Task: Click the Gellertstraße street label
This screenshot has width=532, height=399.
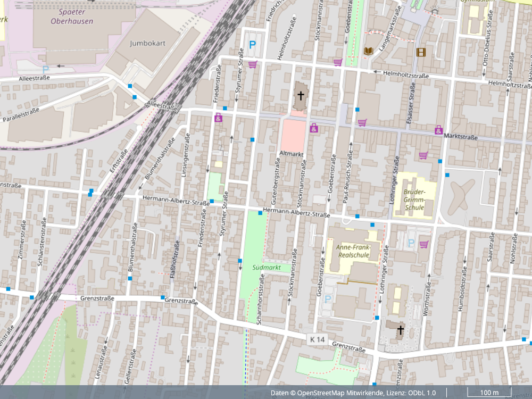Action: coord(130,367)
